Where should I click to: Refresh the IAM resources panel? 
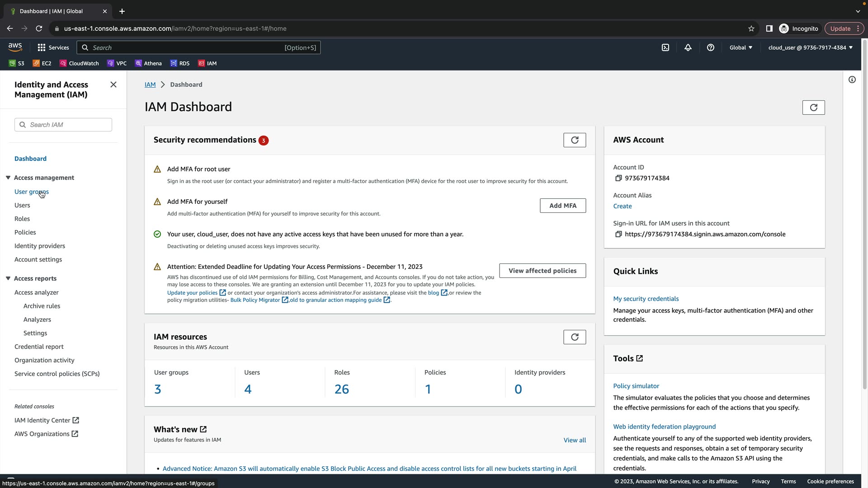click(x=575, y=337)
